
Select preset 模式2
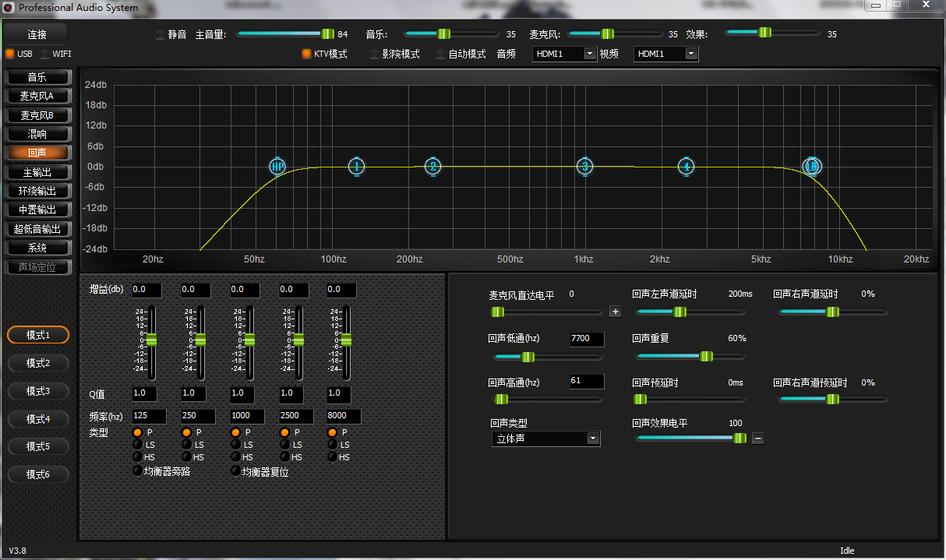38,363
